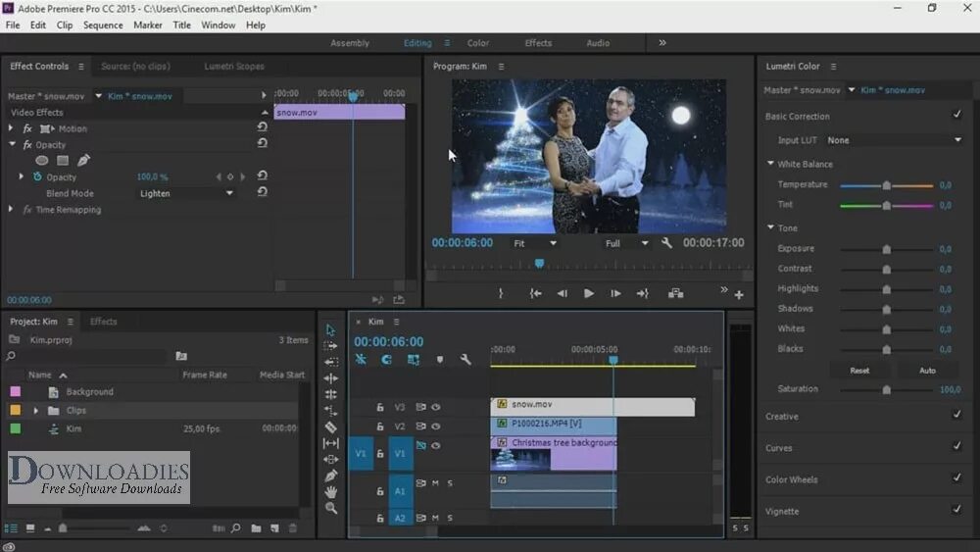Toggle the Color Wheels checkbox

[x=956, y=477]
